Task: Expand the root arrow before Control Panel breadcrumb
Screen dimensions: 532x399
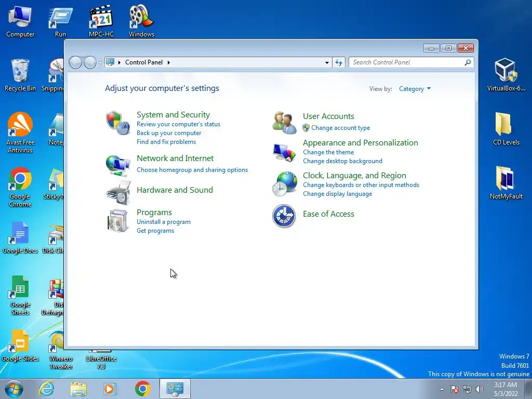Action: click(119, 62)
